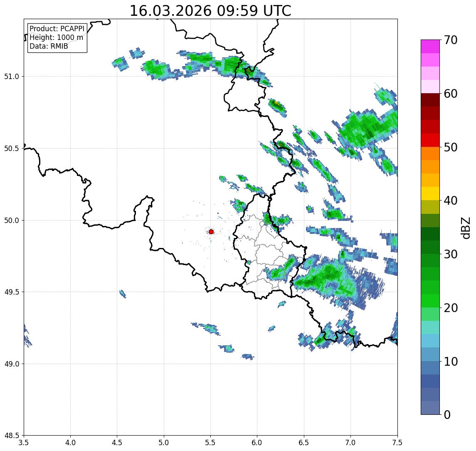Pick the magenta swatch at colorbar top
This screenshot has width=476, height=451.
pyautogui.click(x=430, y=47)
